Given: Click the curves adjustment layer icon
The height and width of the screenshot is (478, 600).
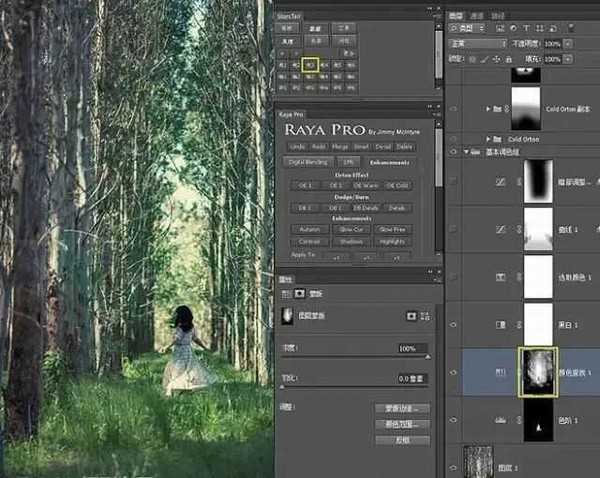Looking at the screenshot, I should point(485,230).
